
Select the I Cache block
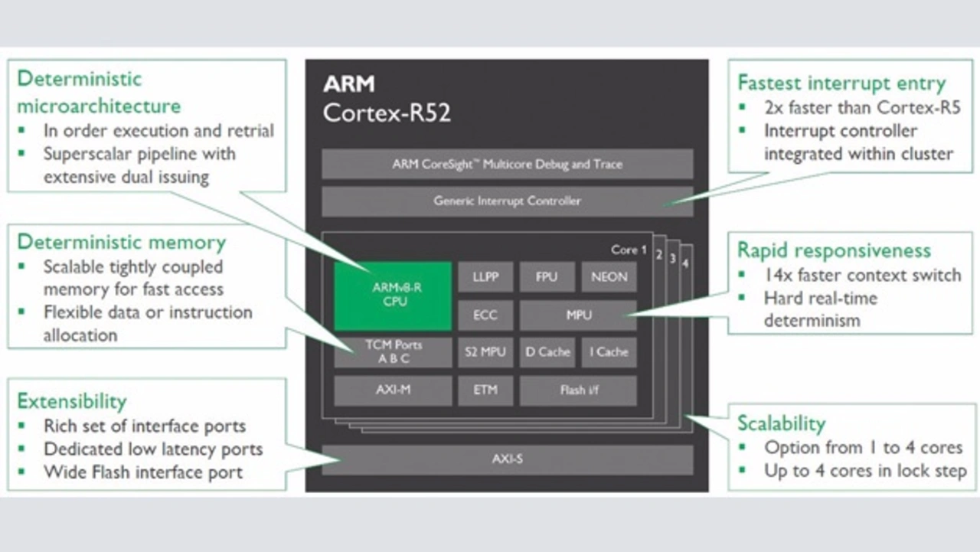(609, 352)
